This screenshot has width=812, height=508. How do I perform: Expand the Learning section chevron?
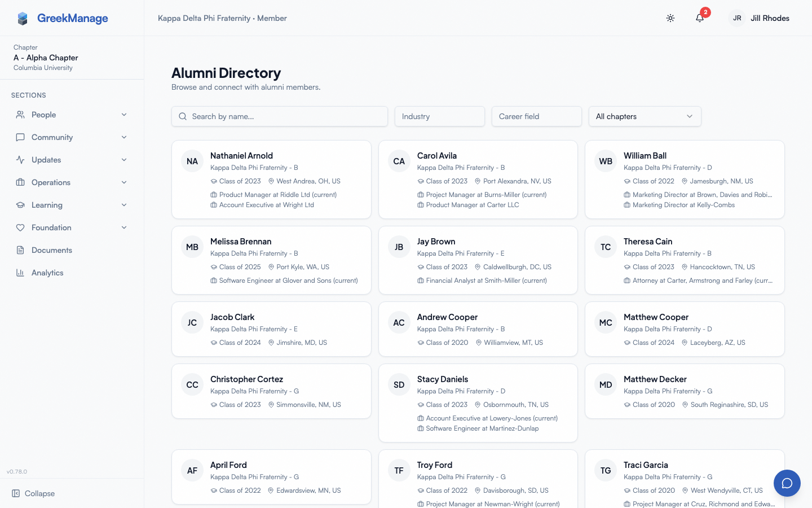[124, 205]
